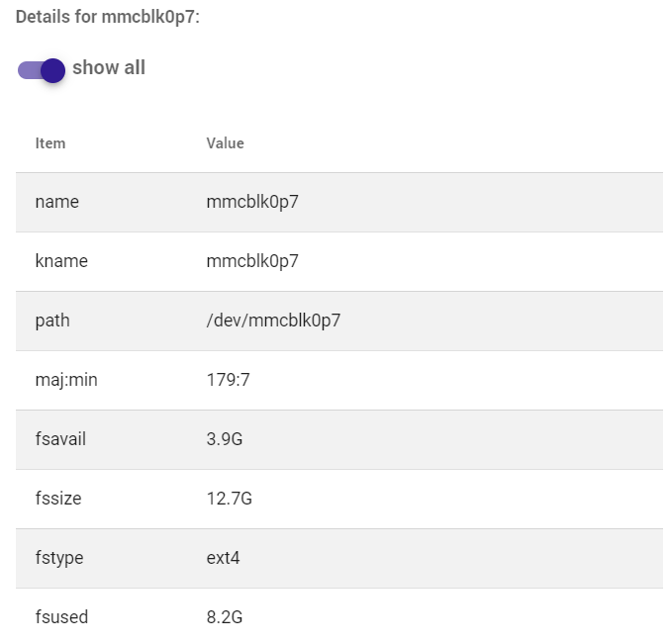This screenshot has height=644, width=668.
Task: Select the 12.7G fssize value
Action: tap(230, 499)
